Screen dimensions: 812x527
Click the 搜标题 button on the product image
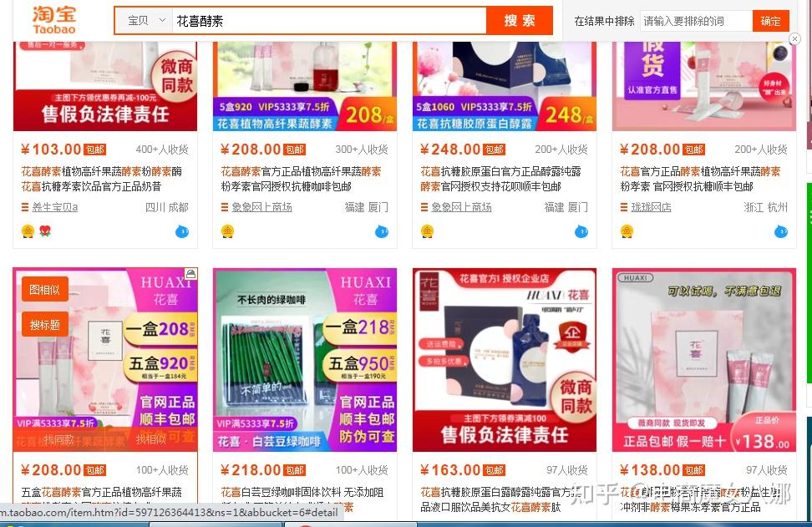[x=44, y=325]
